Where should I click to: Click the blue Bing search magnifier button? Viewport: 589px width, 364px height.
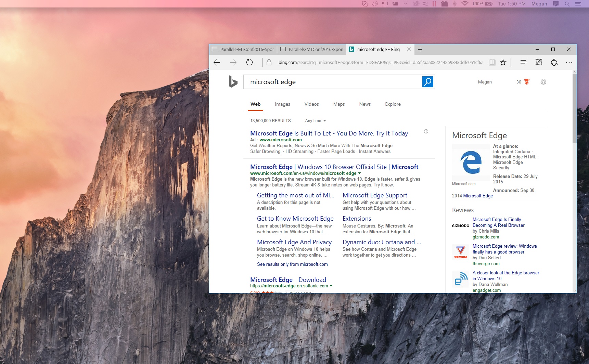(428, 82)
